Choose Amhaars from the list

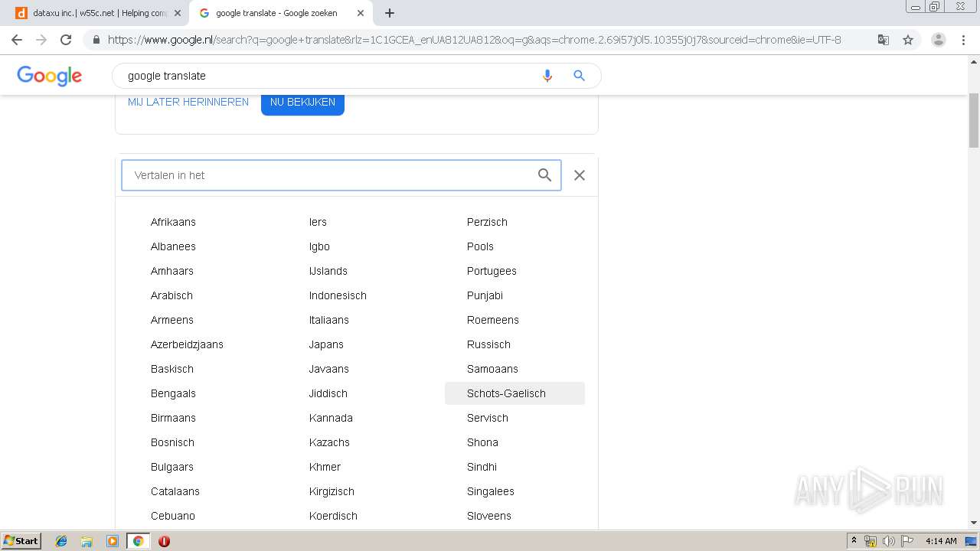[x=172, y=271]
